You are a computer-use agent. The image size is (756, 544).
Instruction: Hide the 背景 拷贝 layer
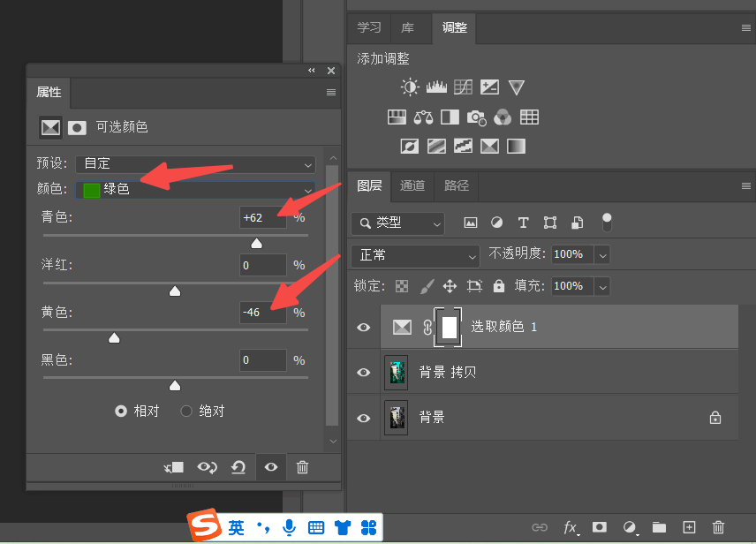click(x=363, y=373)
